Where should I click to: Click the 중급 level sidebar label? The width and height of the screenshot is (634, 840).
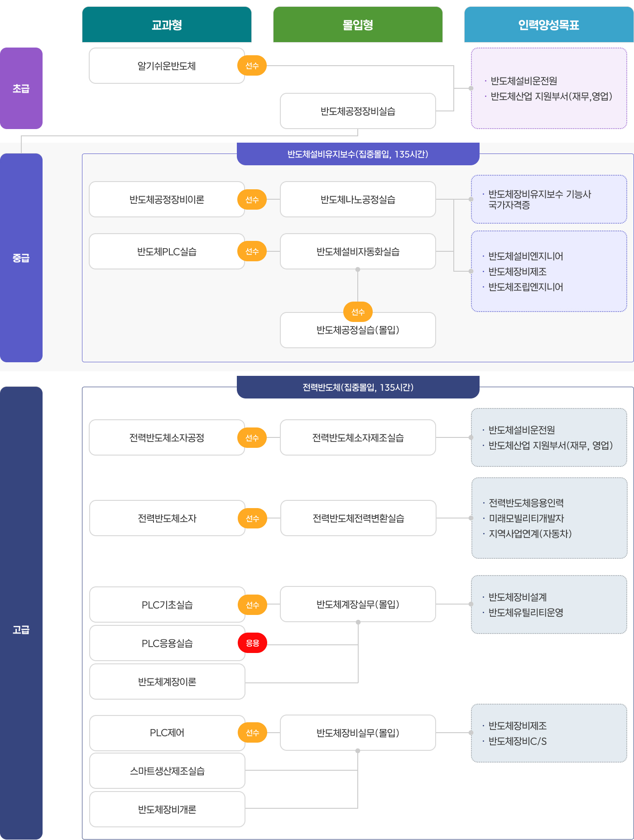click(x=21, y=258)
